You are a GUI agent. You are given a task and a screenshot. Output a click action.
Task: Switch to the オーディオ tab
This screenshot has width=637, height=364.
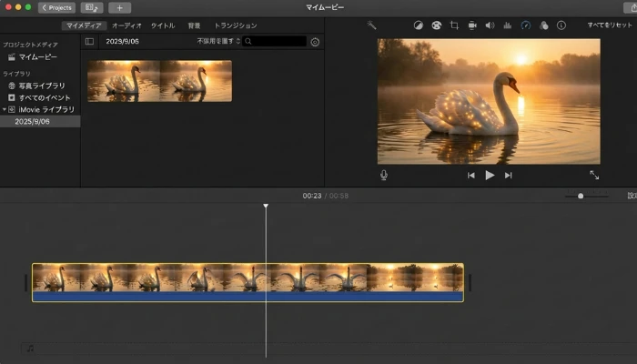point(126,25)
